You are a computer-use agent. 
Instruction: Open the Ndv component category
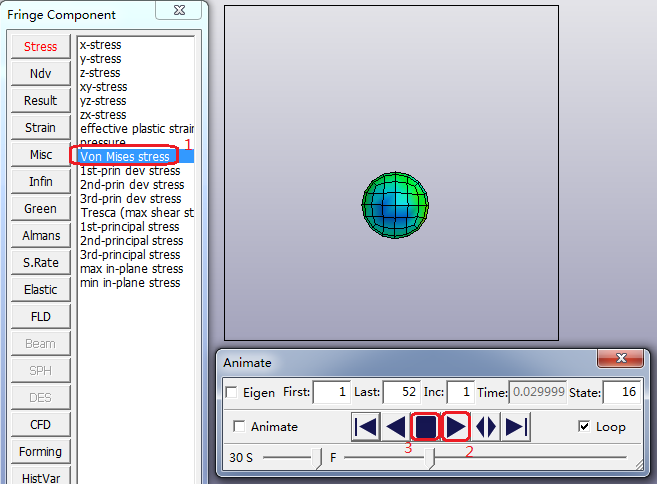[x=40, y=74]
